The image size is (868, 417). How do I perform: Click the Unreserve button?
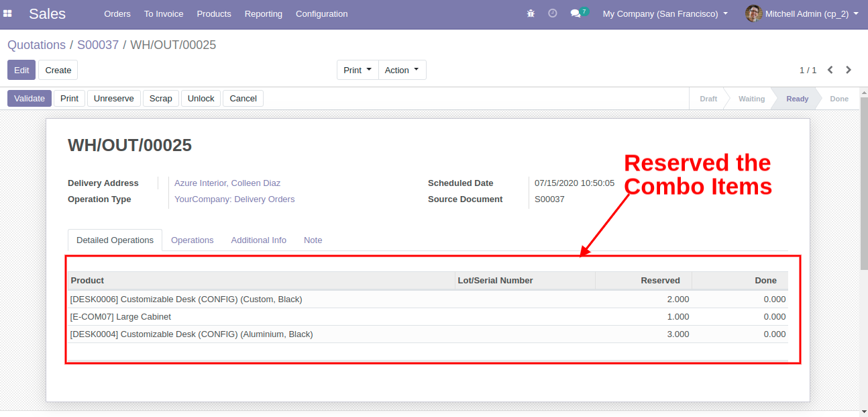(114, 98)
